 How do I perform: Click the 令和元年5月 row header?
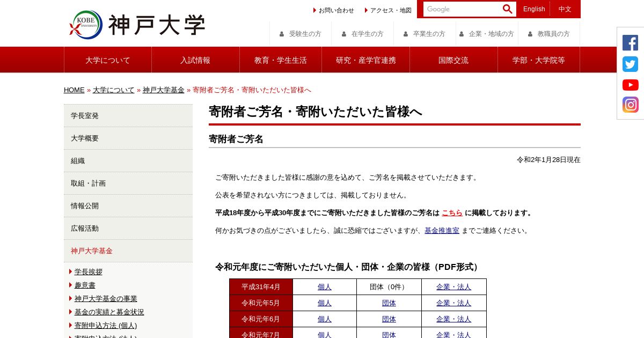point(261,303)
